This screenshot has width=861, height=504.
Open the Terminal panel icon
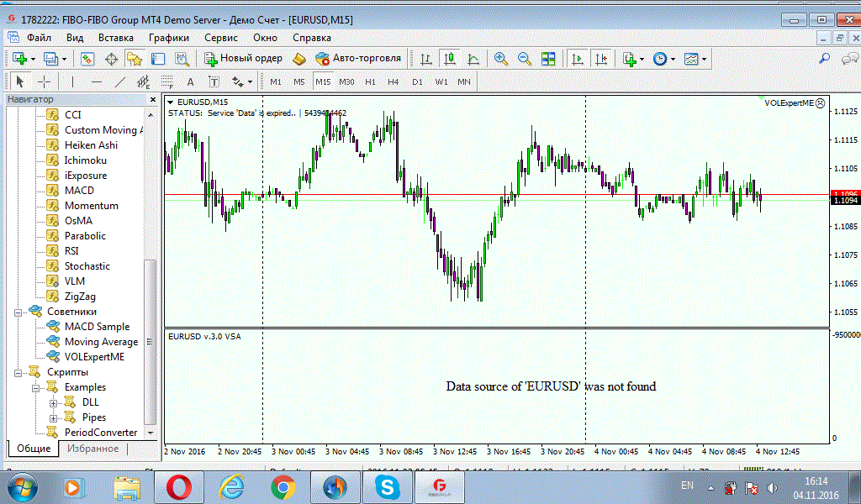pos(158,59)
